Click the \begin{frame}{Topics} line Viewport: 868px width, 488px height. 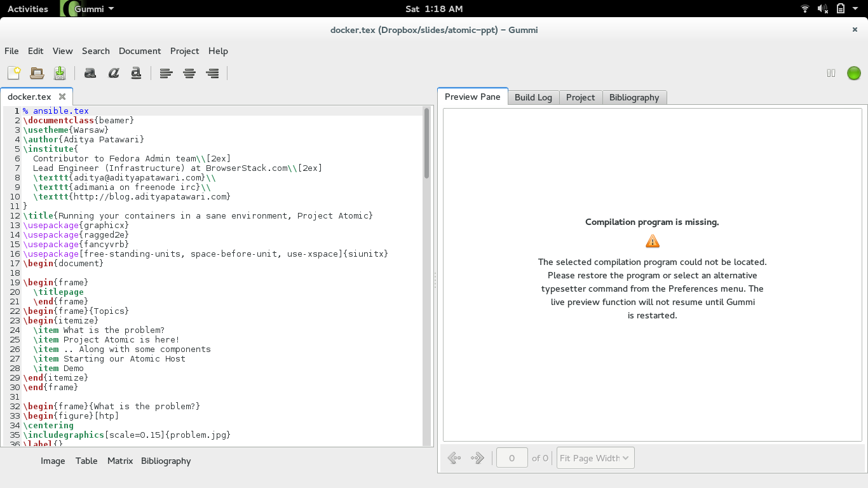click(76, 311)
